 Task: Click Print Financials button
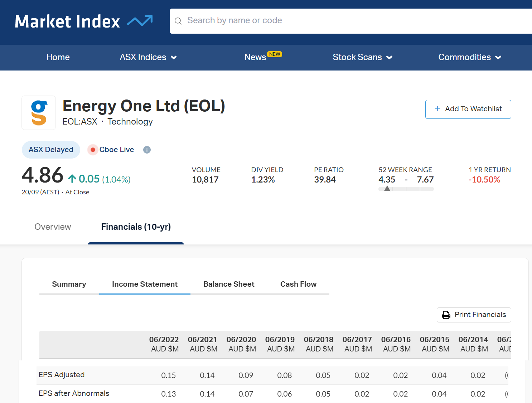[x=474, y=315]
